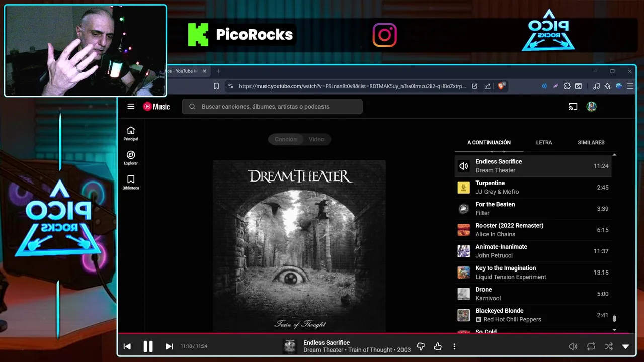The height and width of the screenshot is (362, 644).
Task: Click the sound waves extension icon
Action: pyautogui.click(x=544, y=86)
